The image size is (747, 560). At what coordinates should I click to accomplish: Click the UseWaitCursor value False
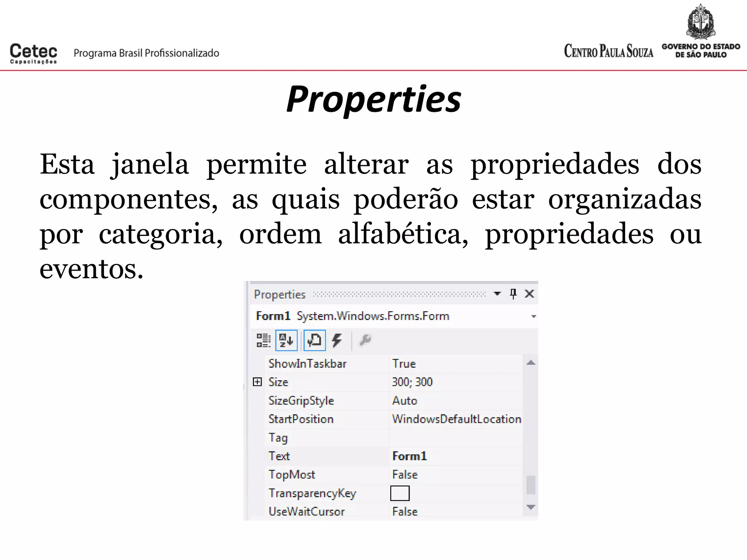coord(405,512)
